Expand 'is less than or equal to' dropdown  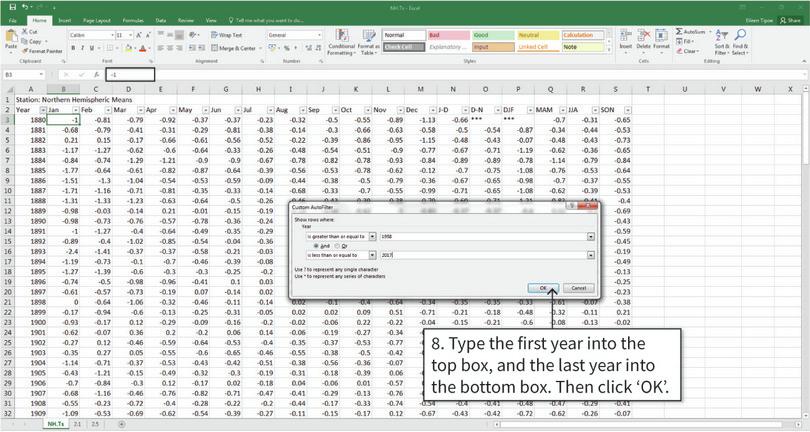[372, 255]
